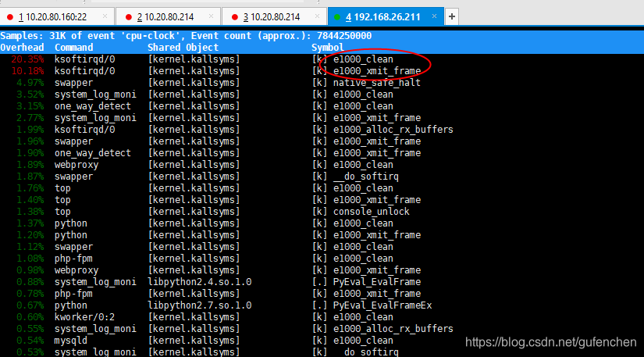Click one_way_detect in the 1.90% row

(x=93, y=153)
